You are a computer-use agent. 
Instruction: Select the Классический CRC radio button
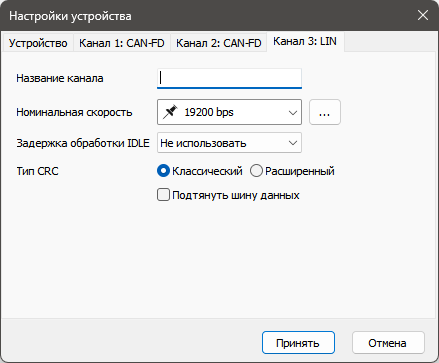click(163, 171)
